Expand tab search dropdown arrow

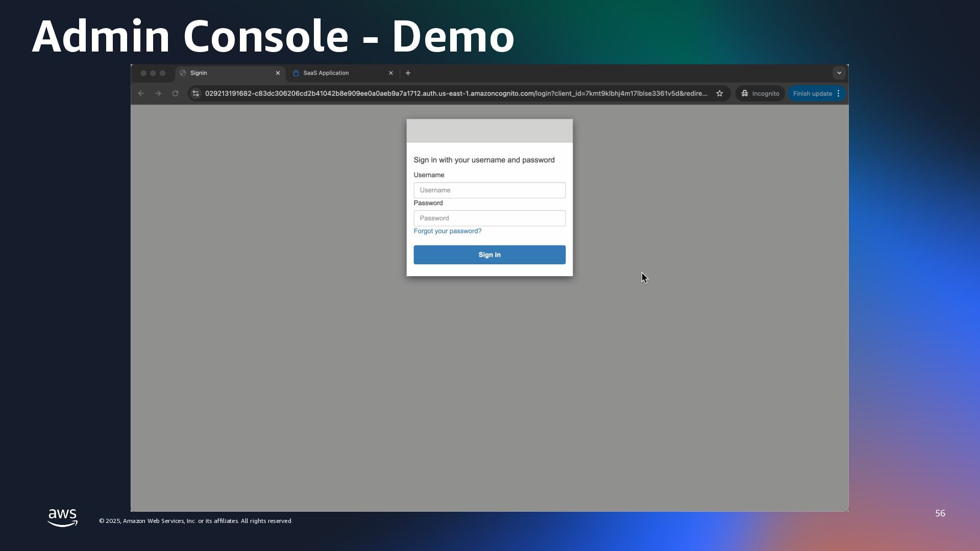click(839, 73)
